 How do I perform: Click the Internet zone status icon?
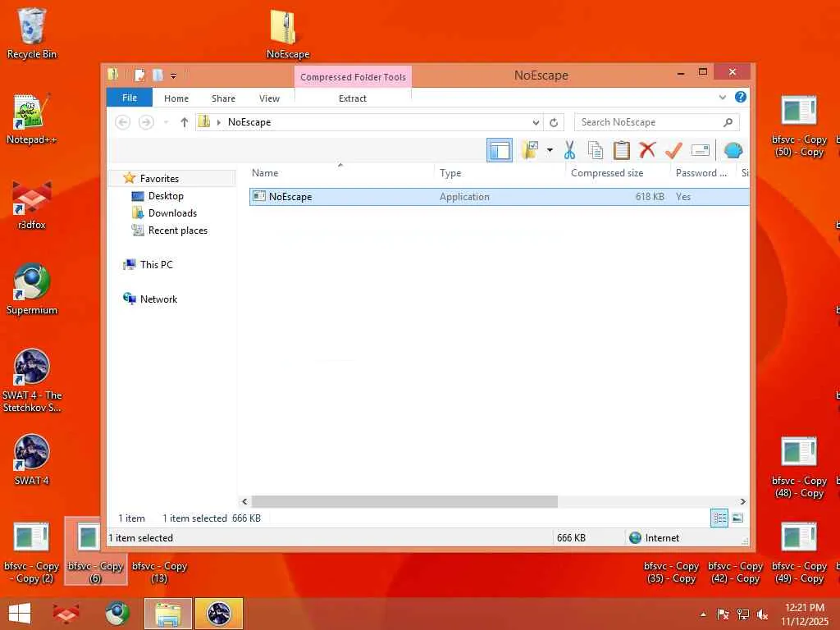coord(636,538)
